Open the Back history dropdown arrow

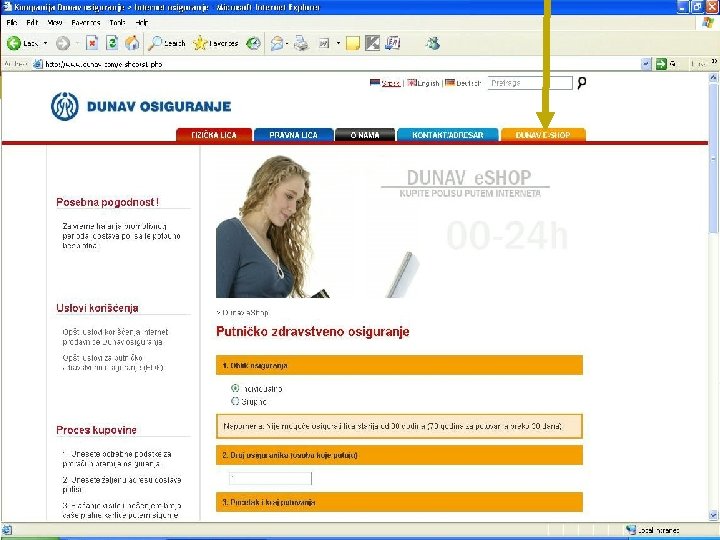[x=45, y=43]
